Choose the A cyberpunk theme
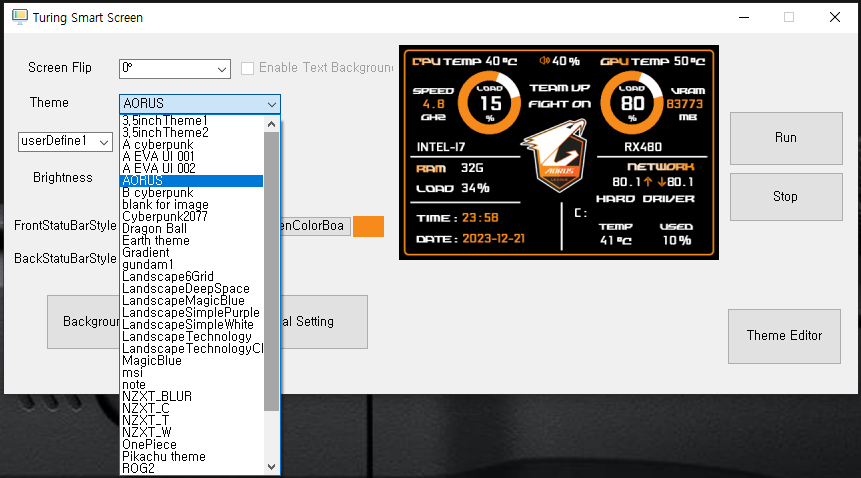The image size is (861, 478). click(191, 144)
